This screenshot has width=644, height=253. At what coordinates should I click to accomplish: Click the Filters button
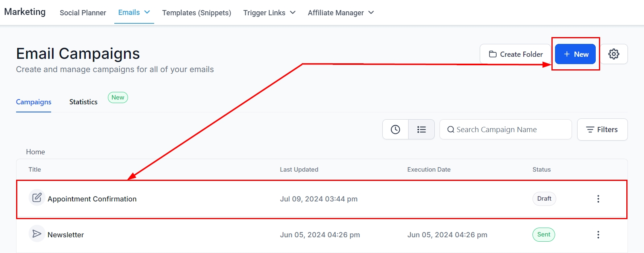pos(602,129)
